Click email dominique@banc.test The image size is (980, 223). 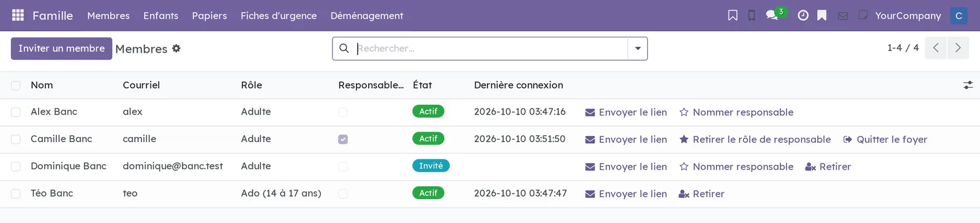[173, 166]
